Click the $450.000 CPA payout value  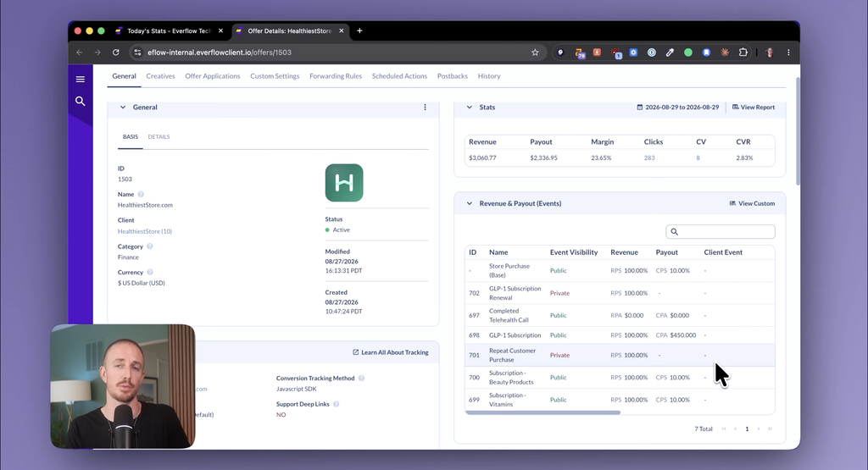click(x=682, y=335)
